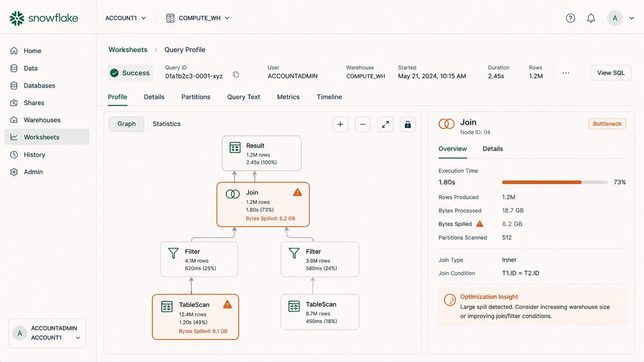Viewport: 644px width, 362px height.
Task: Open the COMPUTE_WH warehouse dropdown
Action: point(198,18)
